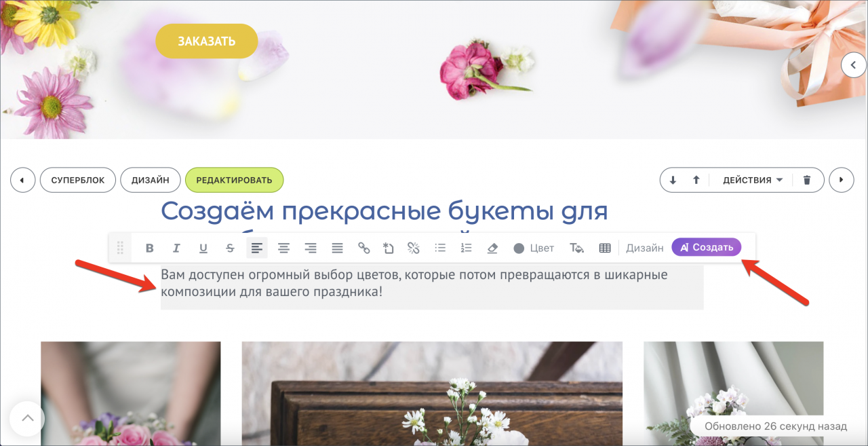Screen dimensions: 868x446
Task: Expand the side panel chevron at right edge
Action: pyautogui.click(x=854, y=65)
